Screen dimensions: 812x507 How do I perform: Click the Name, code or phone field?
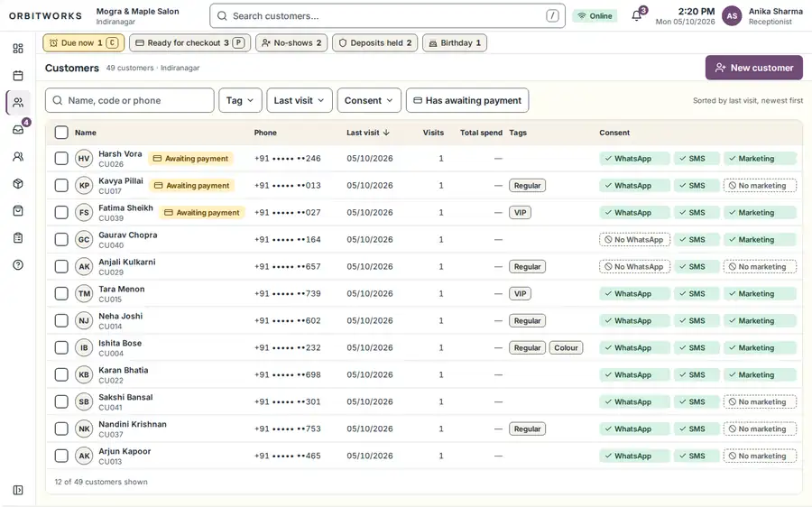click(x=129, y=100)
